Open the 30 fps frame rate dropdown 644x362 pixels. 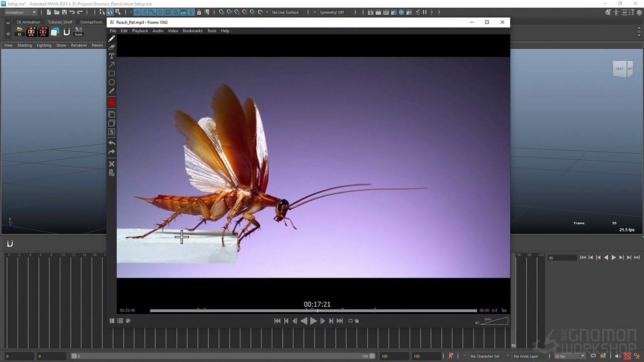click(569, 356)
